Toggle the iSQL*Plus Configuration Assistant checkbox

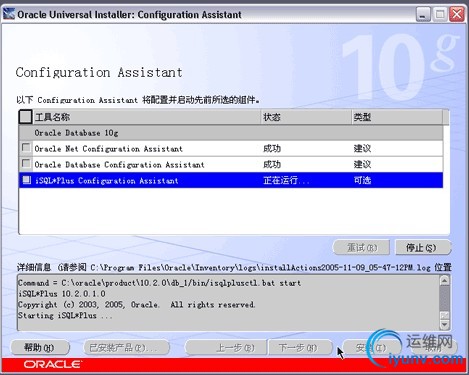(x=26, y=180)
